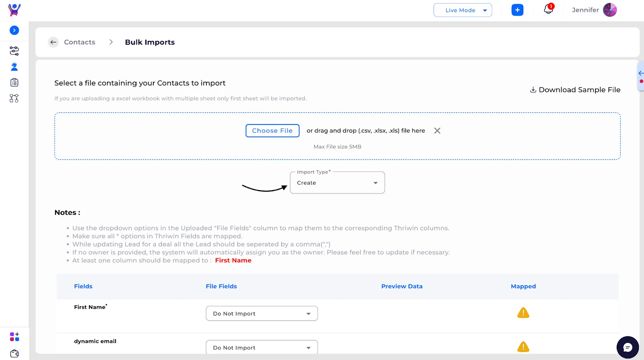This screenshot has width=644, height=360.
Task: Click the Choose File button
Action: (x=272, y=130)
